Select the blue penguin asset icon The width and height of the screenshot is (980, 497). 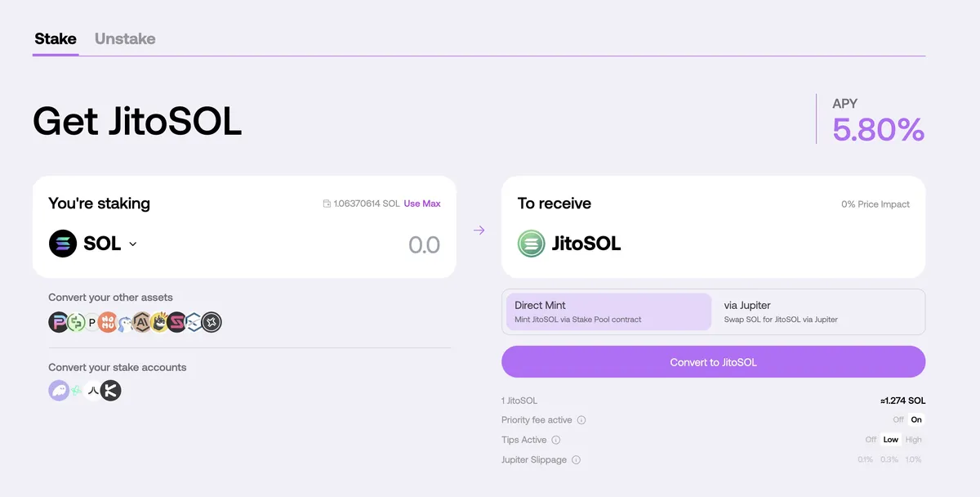point(125,324)
